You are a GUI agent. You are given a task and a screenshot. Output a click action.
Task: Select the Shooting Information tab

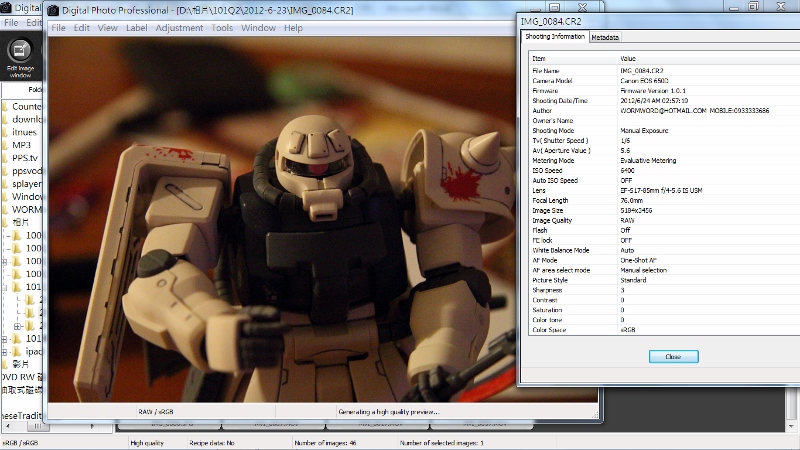pyautogui.click(x=555, y=37)
